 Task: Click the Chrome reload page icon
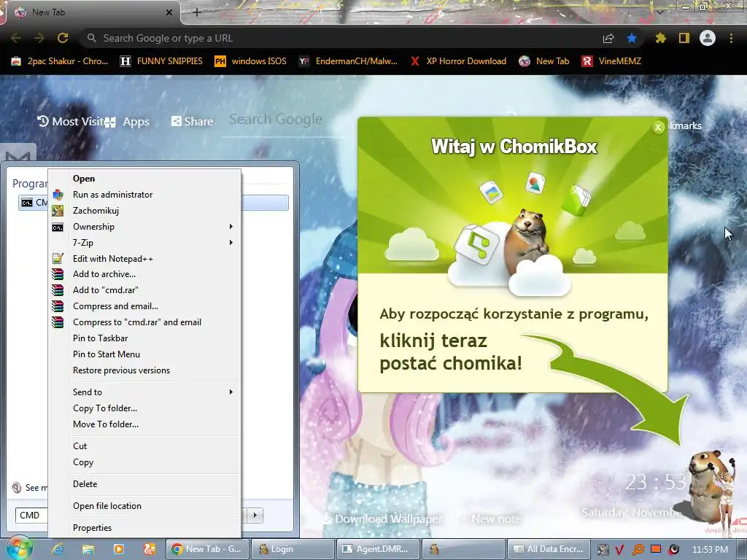click(63, 38)
